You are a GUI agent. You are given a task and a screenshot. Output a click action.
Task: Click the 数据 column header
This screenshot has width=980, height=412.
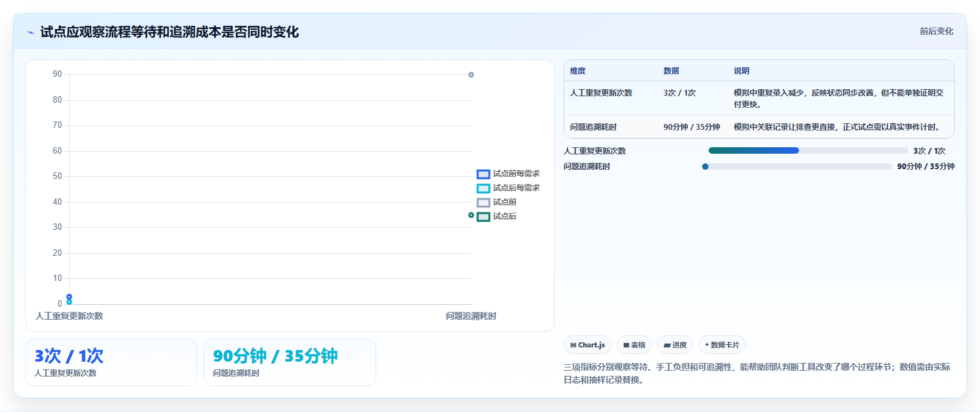pos(671,71)
